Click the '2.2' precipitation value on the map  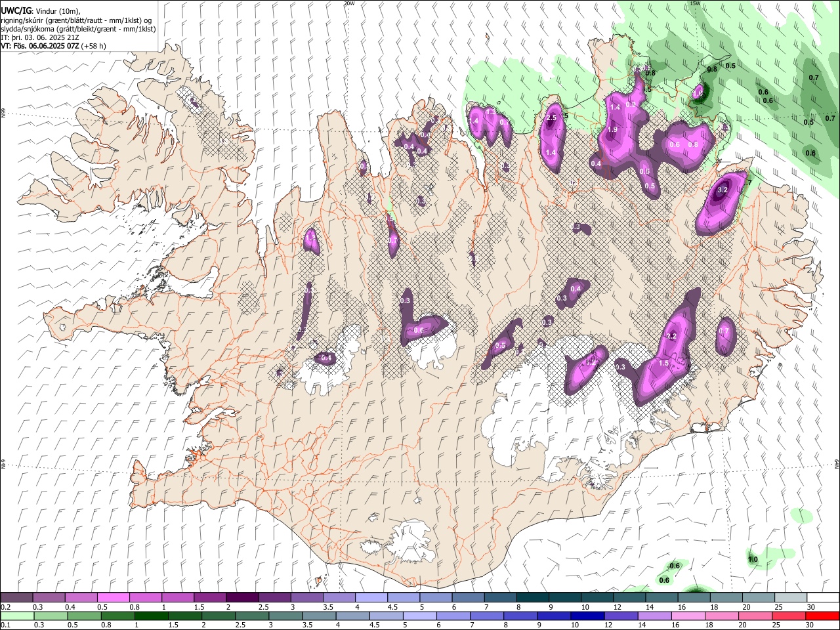pyautogui.click(x=671, y=336)
